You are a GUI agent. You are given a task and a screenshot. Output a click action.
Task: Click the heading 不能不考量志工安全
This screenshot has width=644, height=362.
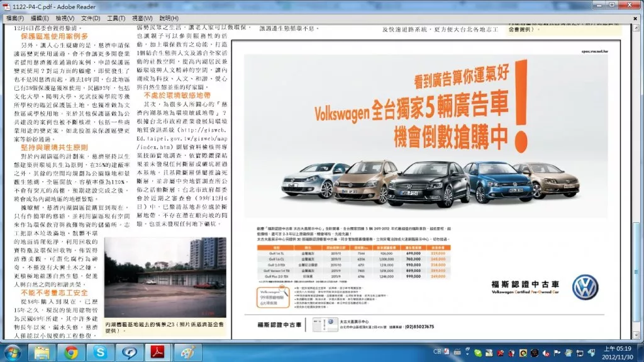click(x=55, y=293)
